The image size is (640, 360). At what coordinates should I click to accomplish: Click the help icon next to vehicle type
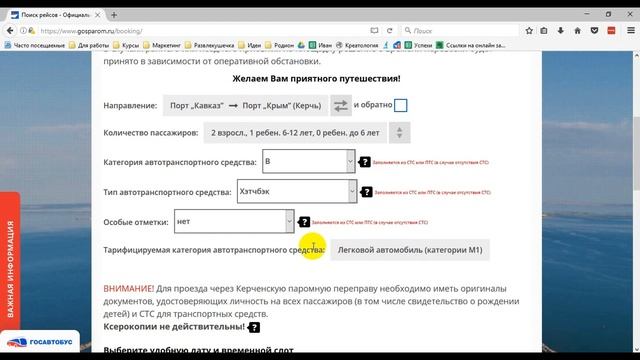(367, 192)
